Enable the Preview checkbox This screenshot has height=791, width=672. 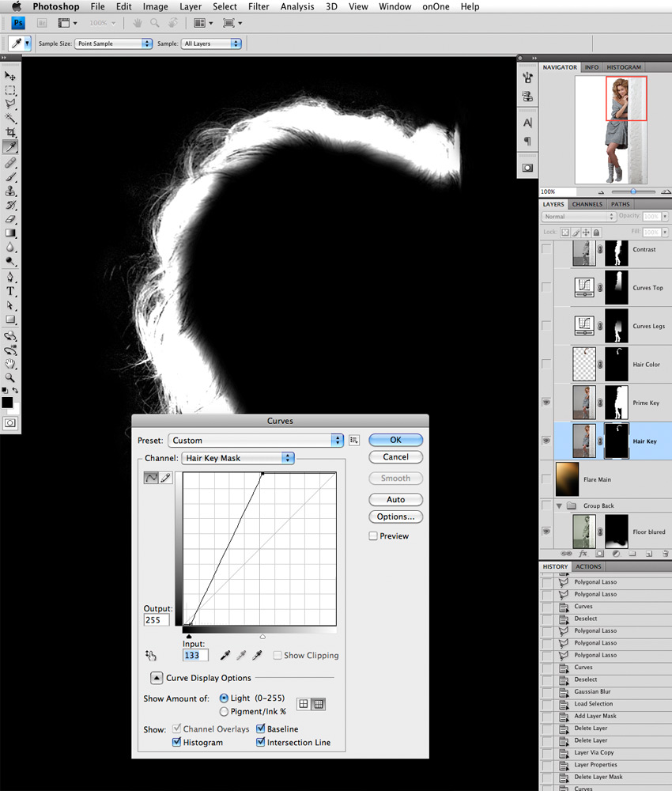(373, 536)
